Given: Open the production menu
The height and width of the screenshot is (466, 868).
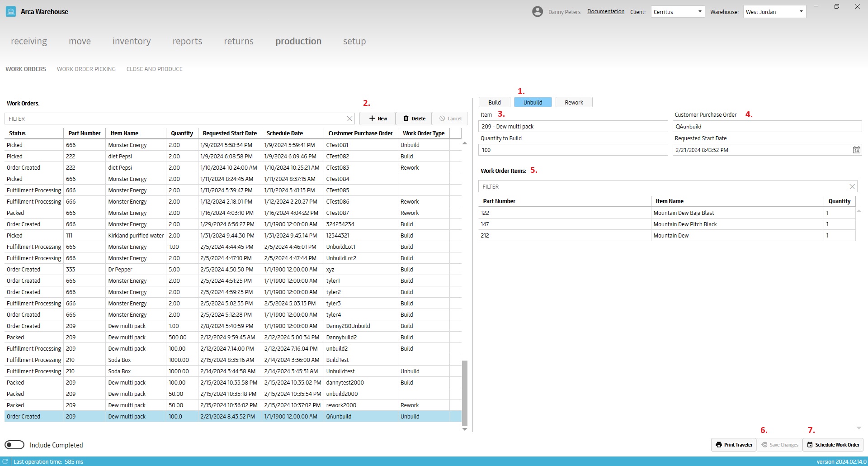Looking at the screenshot, I should 298,41.
